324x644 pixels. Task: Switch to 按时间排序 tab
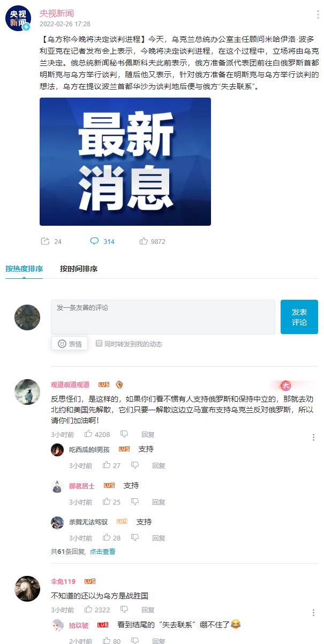pos(79,269)
